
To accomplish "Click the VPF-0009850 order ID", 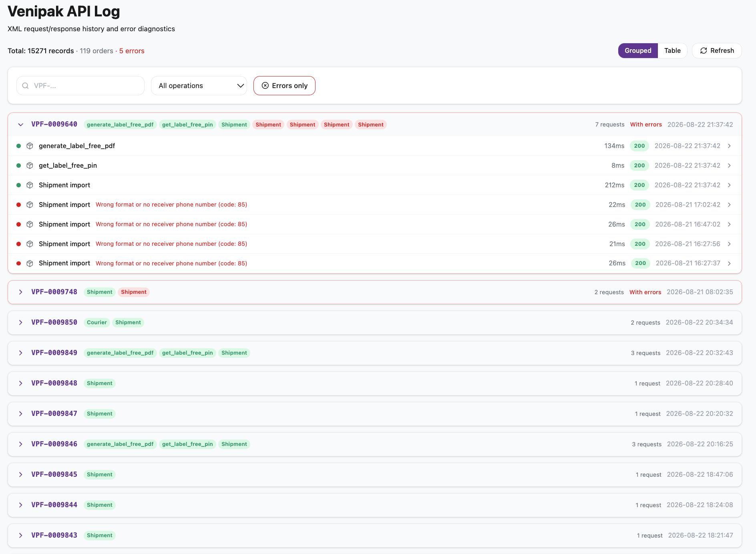I will coord(54,322).
